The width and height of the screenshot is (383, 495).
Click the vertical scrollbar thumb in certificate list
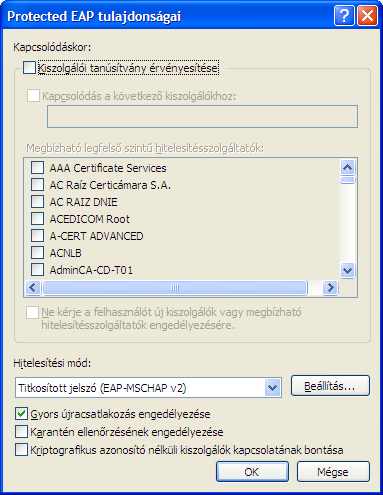(348, 180)
